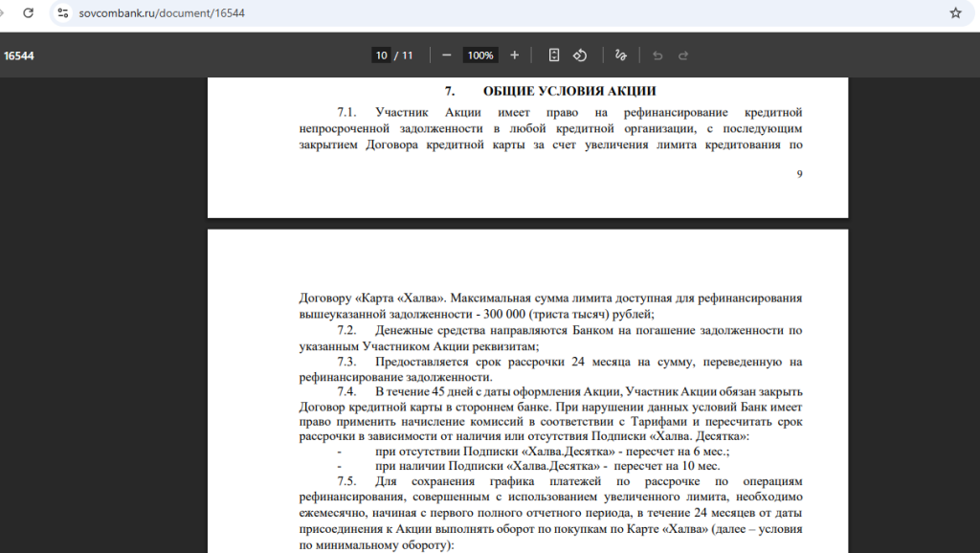Toggle the bookmark star for this page

point(956,15)
